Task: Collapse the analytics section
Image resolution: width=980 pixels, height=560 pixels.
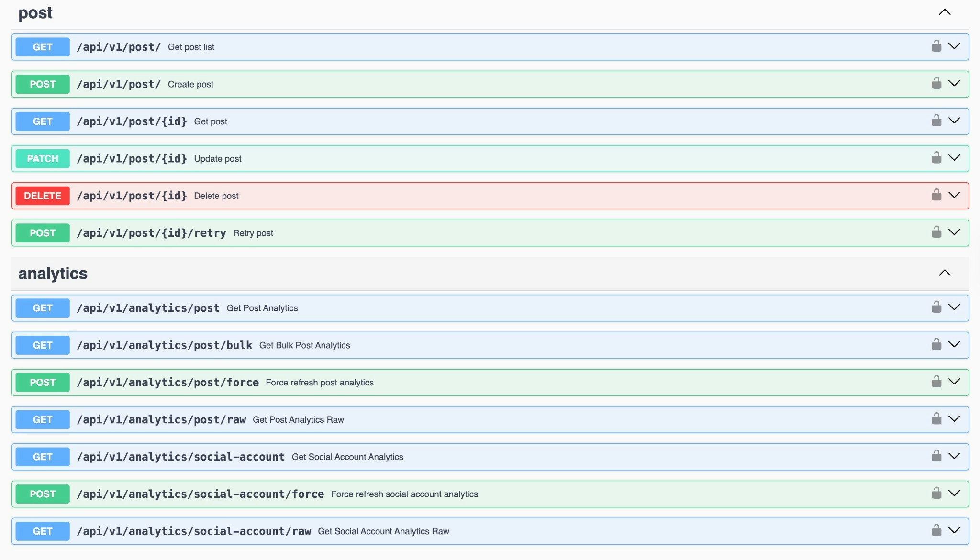Action: [x=944, y=273]
